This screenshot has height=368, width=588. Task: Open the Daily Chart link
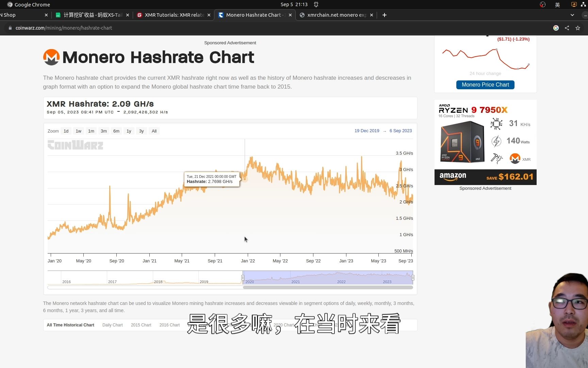pyautogui.click(x=113, y=325)
